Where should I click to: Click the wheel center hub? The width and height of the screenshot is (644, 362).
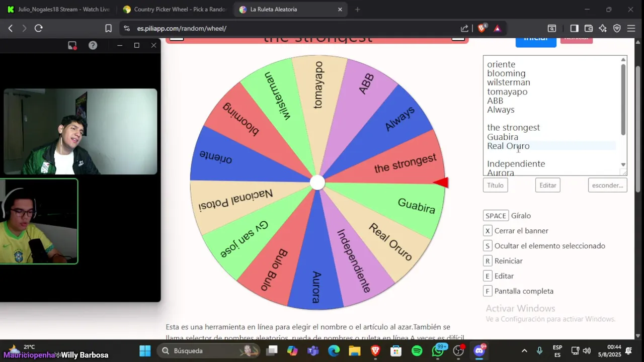(317, 183)
